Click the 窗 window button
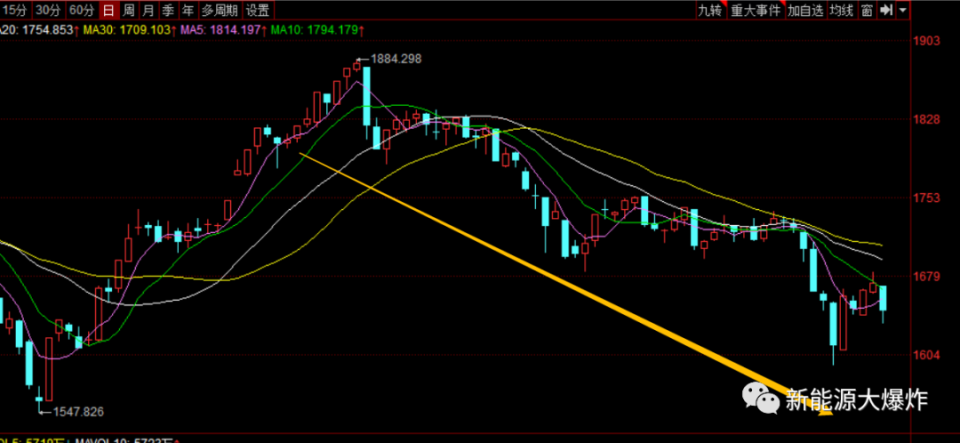 pos(866,10)
